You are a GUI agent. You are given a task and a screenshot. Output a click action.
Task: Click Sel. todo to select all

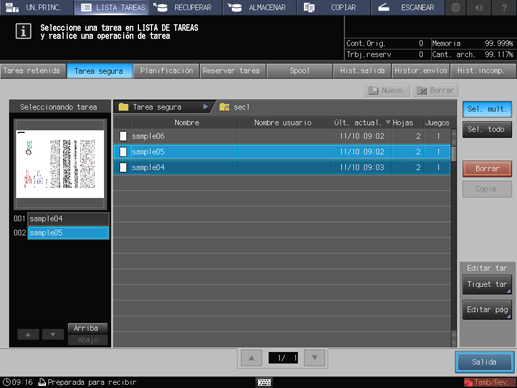(487, 129)
